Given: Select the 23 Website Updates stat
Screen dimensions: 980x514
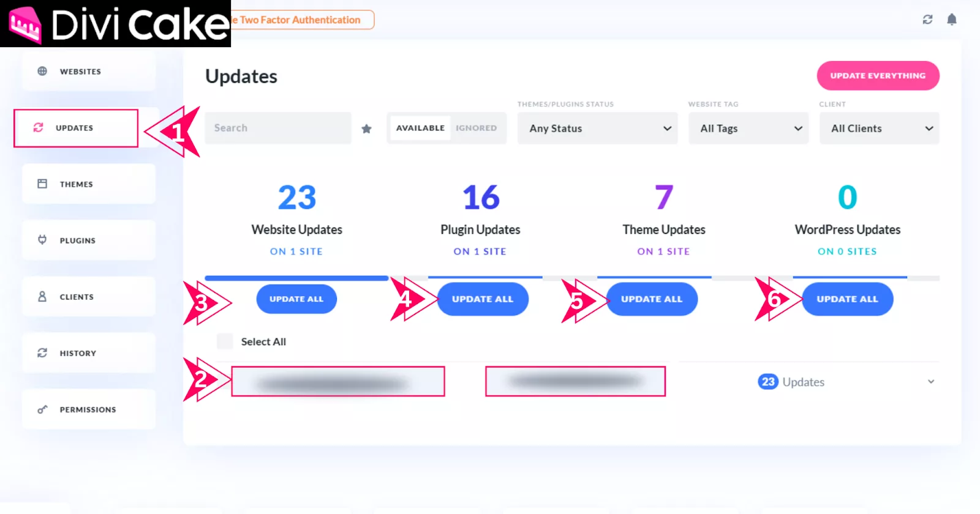Looking at the screenshot, I should click(x=296, y=219).
